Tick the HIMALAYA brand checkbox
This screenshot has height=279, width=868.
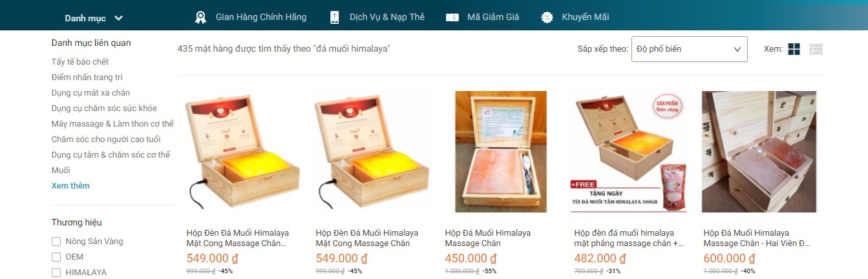tap(56, 273)
